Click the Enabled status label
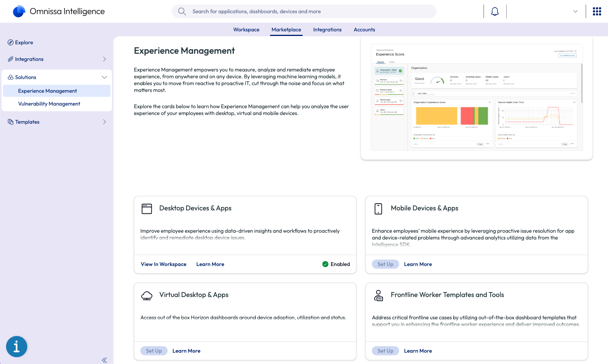Screen dimensions: 608x364 click(x=340, y=264)
